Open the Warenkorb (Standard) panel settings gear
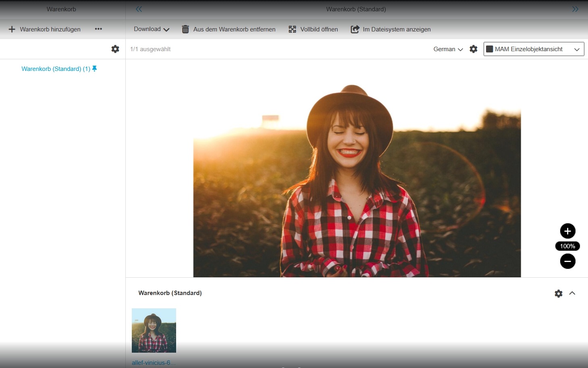 point(559,293)
